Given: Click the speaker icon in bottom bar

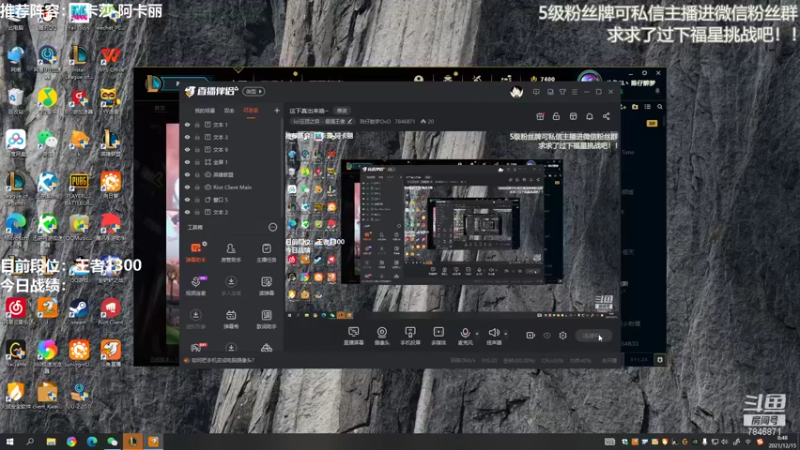Looking at the screenshot, I should click(493, 333).
